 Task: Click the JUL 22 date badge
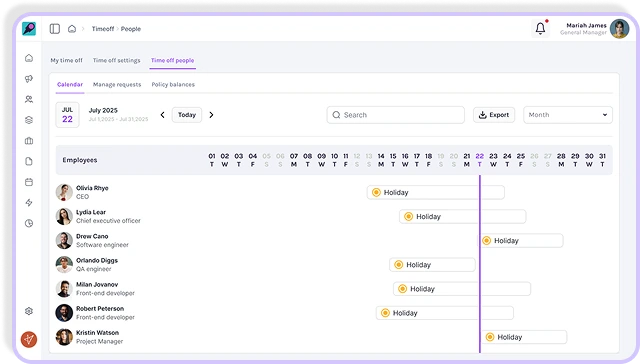click(x=67, y=115)
